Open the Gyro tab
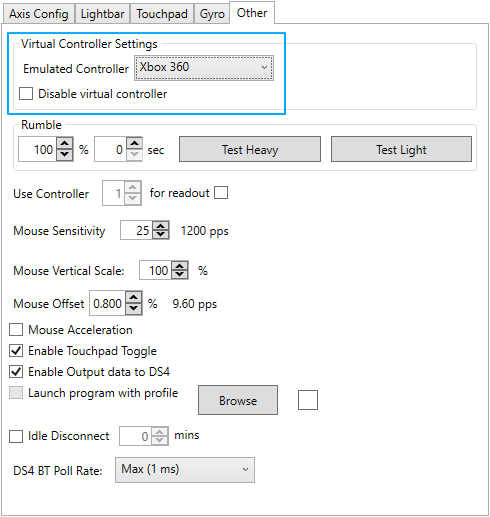This screenshot has width=490, height=517. [x=212, y=14]
